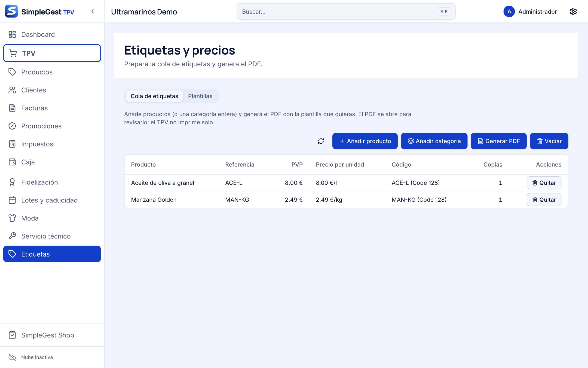Click the Promociones percent badge icon

[x=12, y=126]
